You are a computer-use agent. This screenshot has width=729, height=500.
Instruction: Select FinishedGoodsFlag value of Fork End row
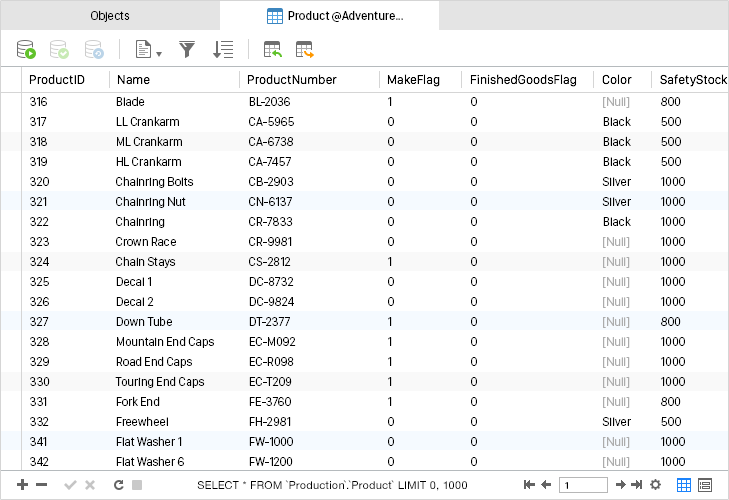(473, 402)
